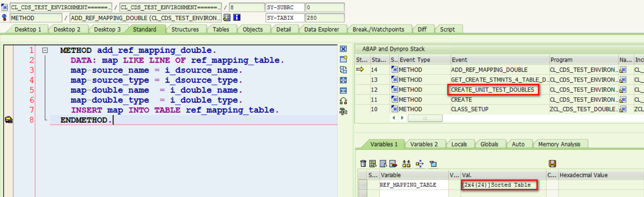Viewport: 644px width, 197px height.
Task: Switch to the Detail tab
Action: pos(283,29)
